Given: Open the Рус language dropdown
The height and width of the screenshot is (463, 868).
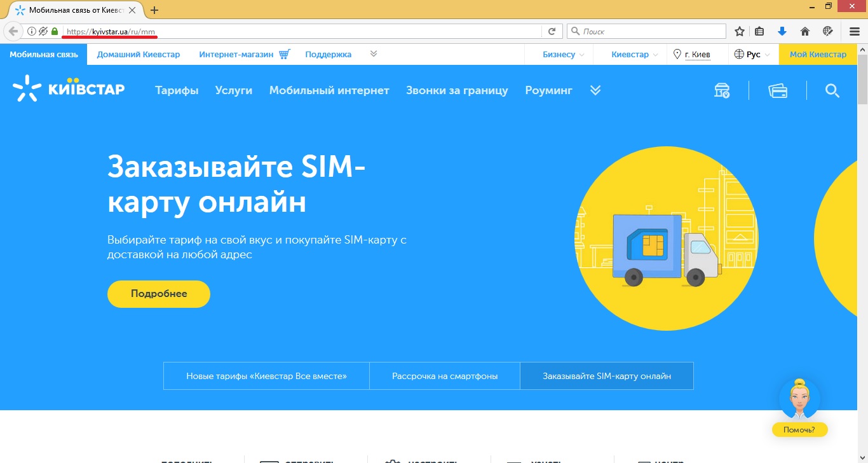Looking at the screenshot, I should [752, 54].
